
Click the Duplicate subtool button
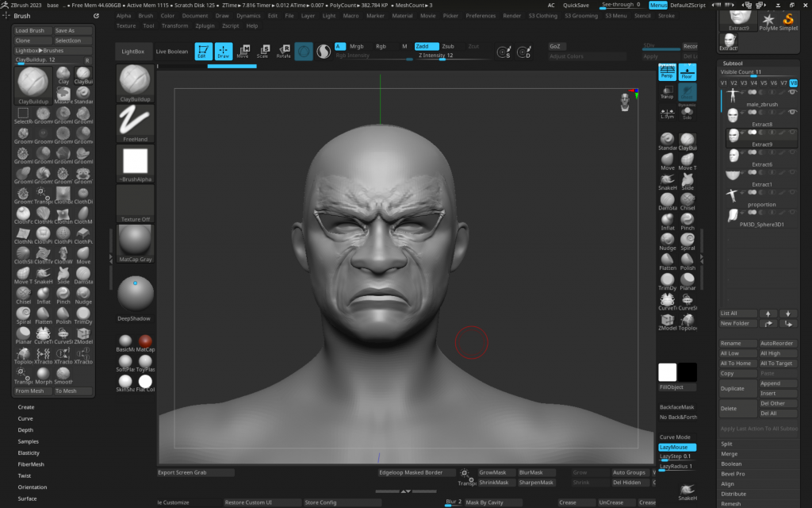[x=732, y=388]
